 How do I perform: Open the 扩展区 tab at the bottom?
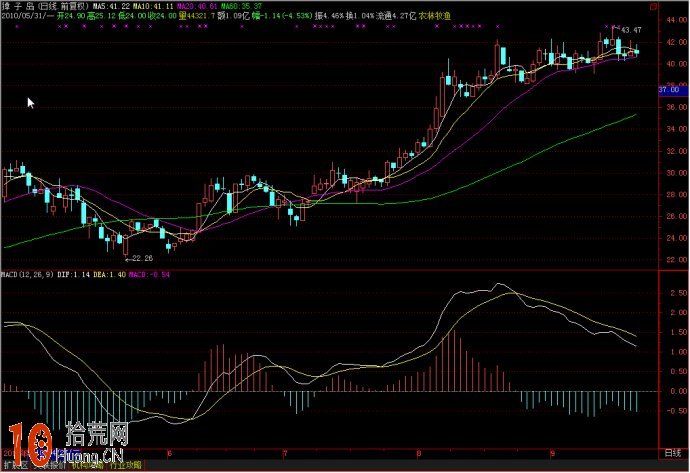pyautogui.click(x=14, y=466)
